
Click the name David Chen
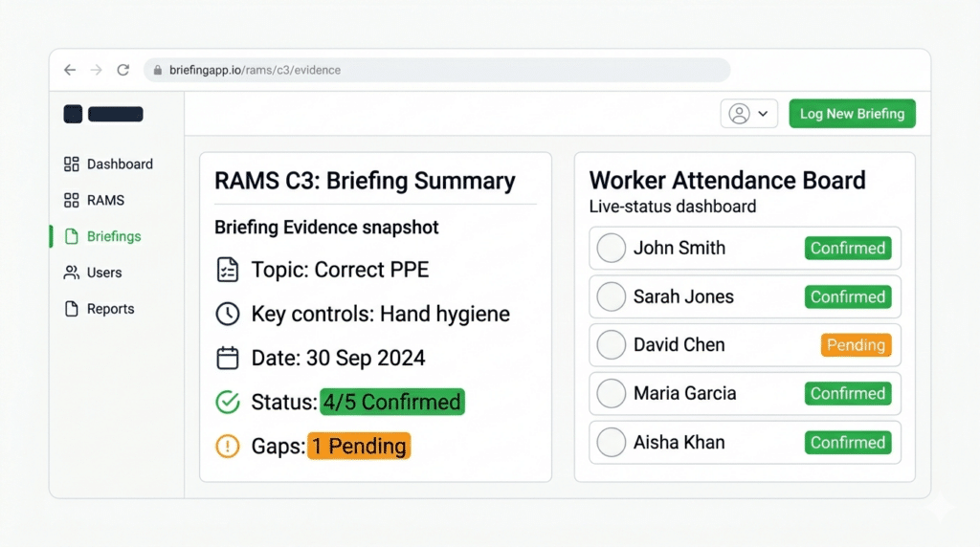pos(679,344)
